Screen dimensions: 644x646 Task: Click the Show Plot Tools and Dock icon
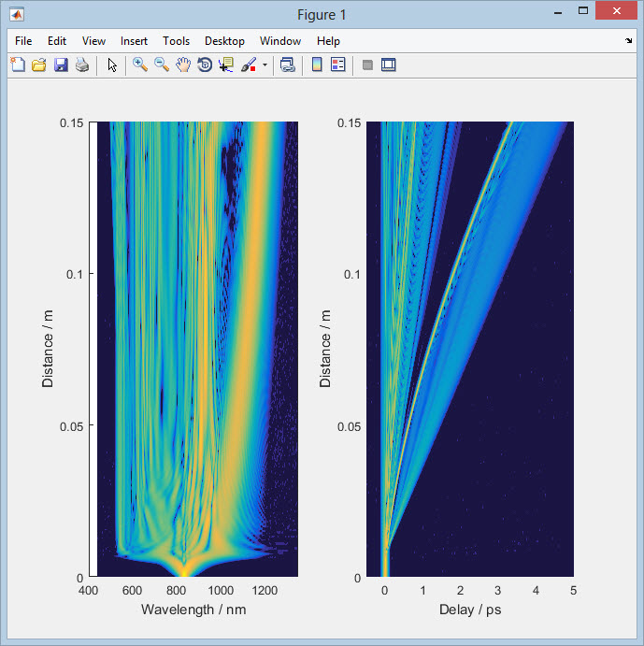click(x=389, y=65)
